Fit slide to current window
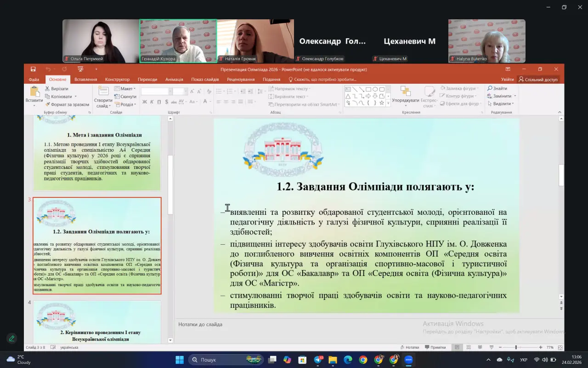This screenshot has height=368, width=588. pos(559,347)
